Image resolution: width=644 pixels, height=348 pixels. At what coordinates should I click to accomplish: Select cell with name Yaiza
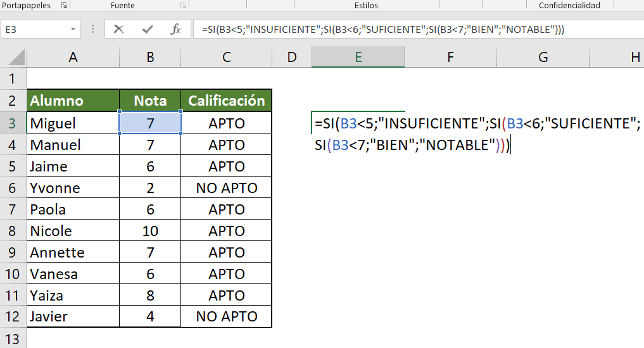[73, 295]
